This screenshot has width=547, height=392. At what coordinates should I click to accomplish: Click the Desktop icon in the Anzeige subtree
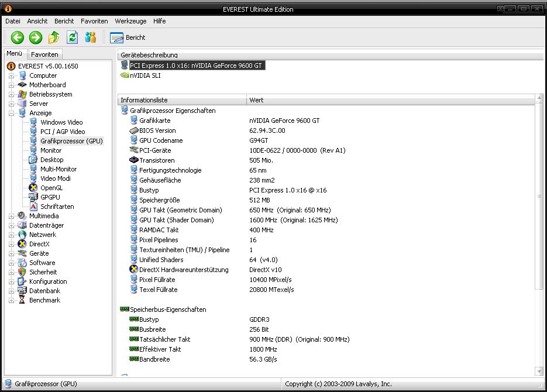coord(33,160)
